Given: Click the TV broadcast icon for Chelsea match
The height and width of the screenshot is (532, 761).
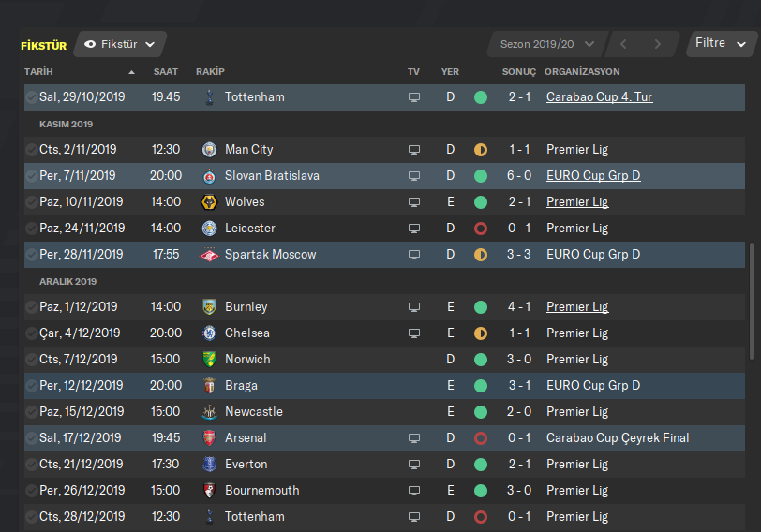Looking at the screenshot, I should pyautogui.click(x=414, y=333).
